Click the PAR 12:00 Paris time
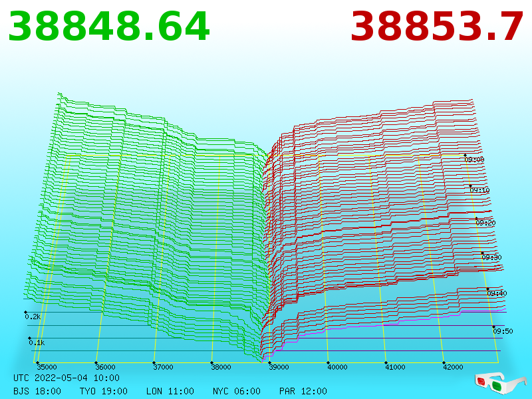 tap(303, 391)
